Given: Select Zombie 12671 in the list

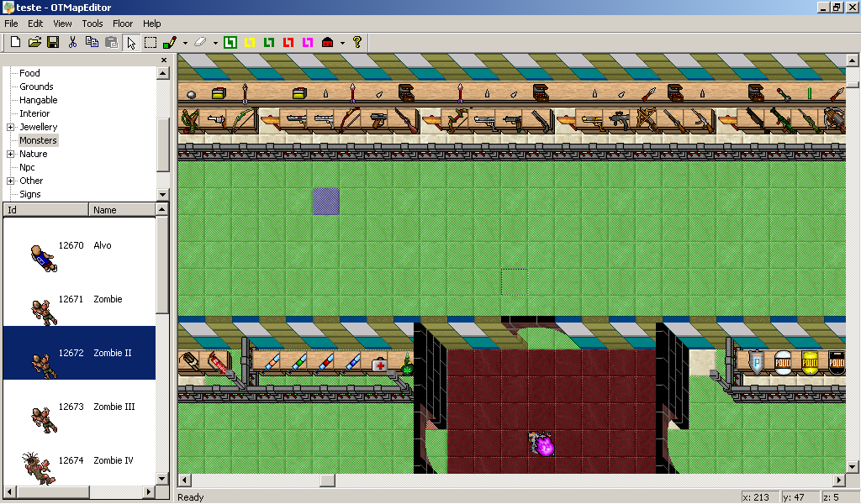Looking at the screenshot, I should coord(79,299).
